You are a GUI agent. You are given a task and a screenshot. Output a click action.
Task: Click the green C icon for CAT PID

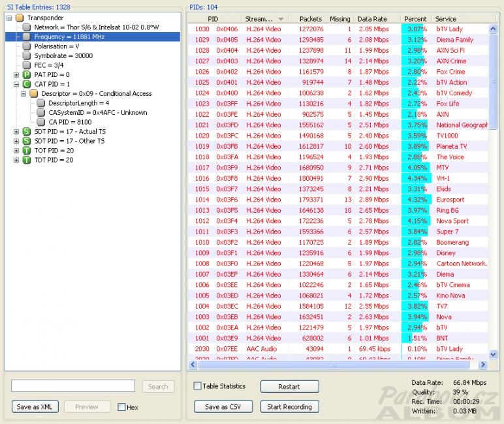tap(27, 84)
